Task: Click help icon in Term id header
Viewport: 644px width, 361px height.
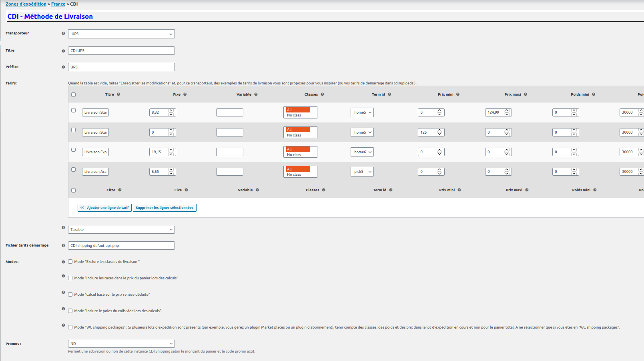Action: [x=389, y=94]
